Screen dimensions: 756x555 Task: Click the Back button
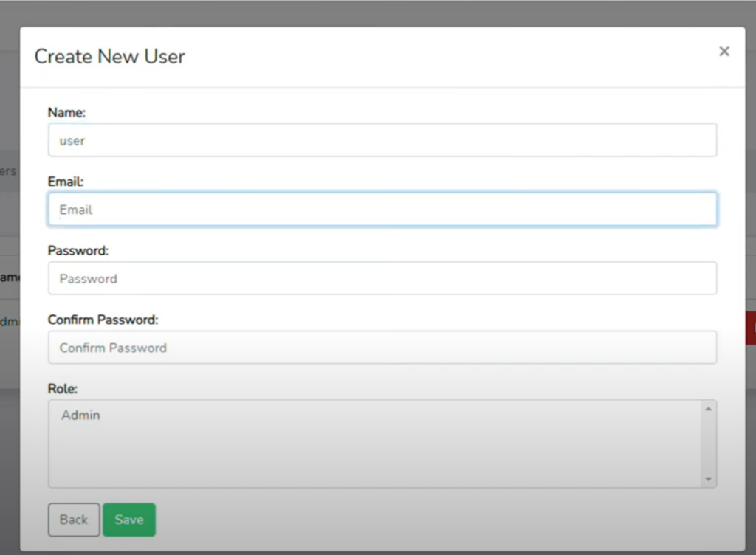point(74,520)
